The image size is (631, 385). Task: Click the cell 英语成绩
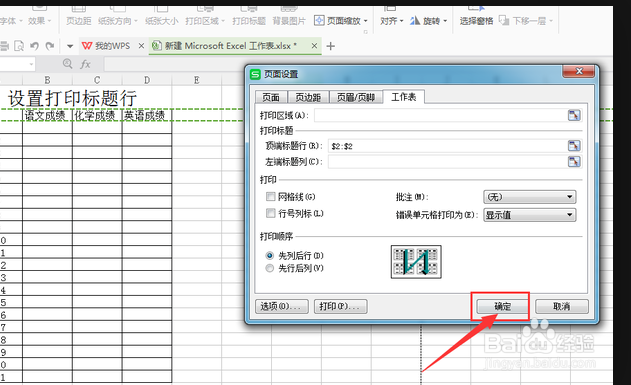point(147,116)
